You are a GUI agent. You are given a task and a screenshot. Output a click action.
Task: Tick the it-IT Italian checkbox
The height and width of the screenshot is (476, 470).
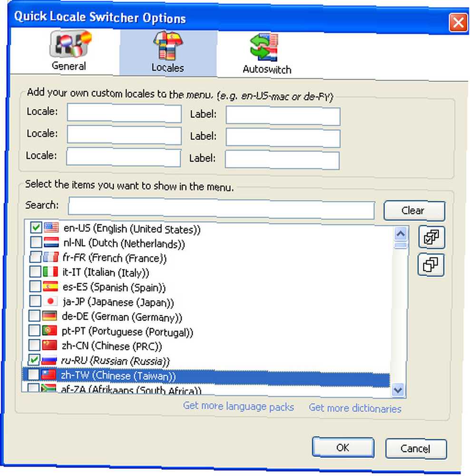[x=35, y=271]
